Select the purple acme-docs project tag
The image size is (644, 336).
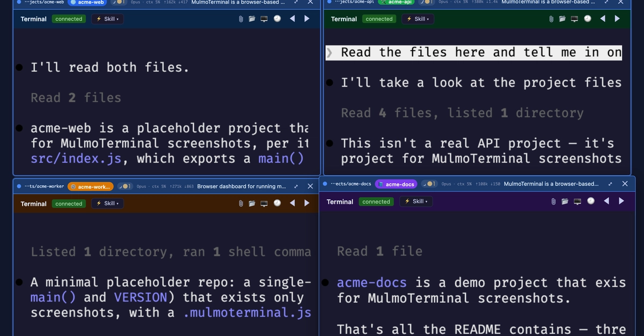(396, 184)
